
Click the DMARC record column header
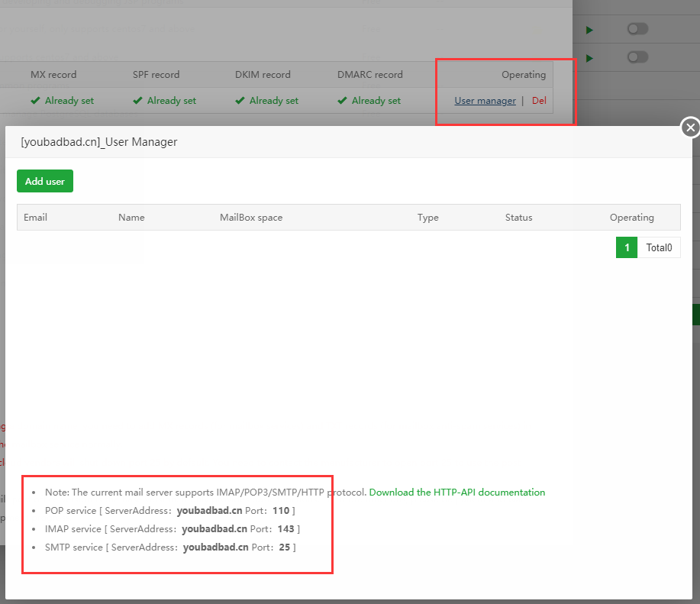[369, 75]
